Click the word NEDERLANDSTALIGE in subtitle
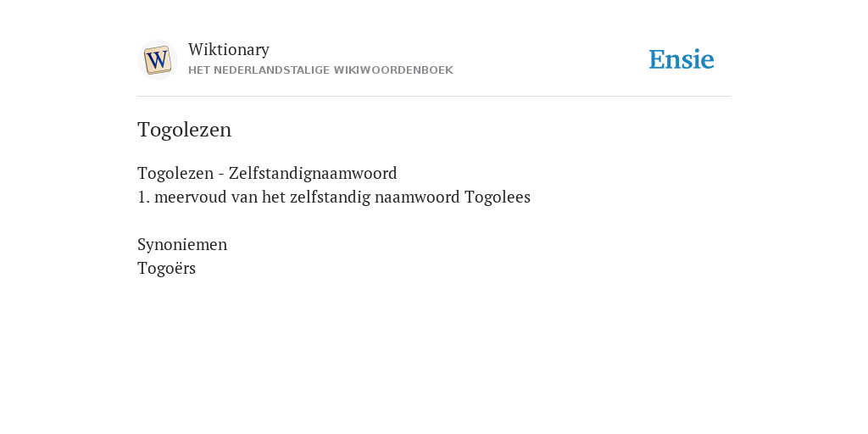The height and width of the screenshot is (434, 868). tap(271, 70)
